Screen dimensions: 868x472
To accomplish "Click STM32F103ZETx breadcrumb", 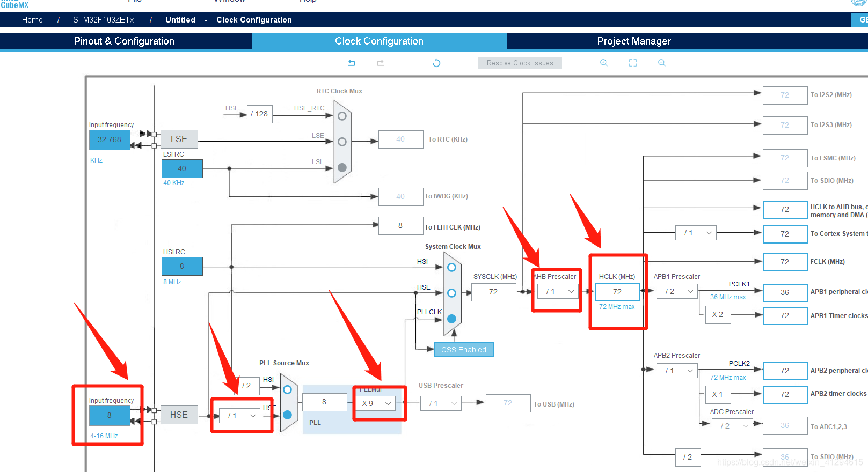I will [x=104, y=20].
